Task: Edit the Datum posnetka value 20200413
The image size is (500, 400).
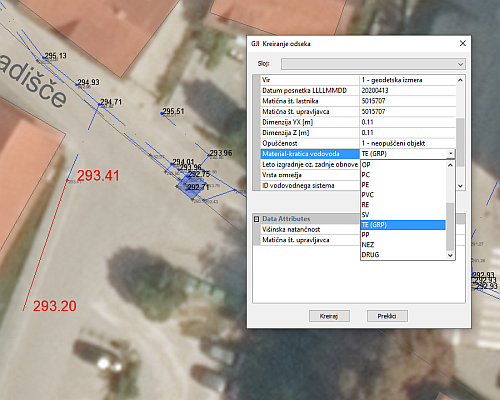Action: pyautogui.click(x=407, y=90)
